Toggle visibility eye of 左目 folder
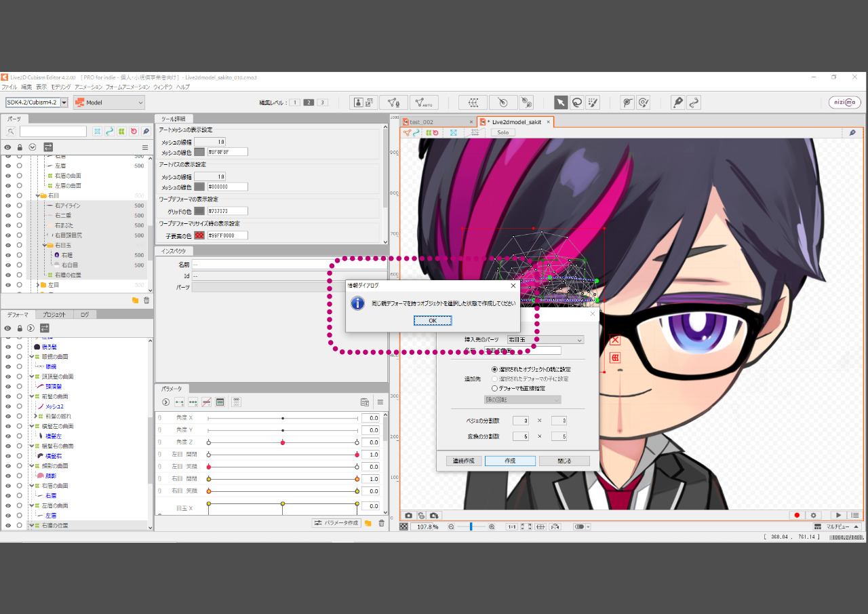 click(x=8, y=285)
